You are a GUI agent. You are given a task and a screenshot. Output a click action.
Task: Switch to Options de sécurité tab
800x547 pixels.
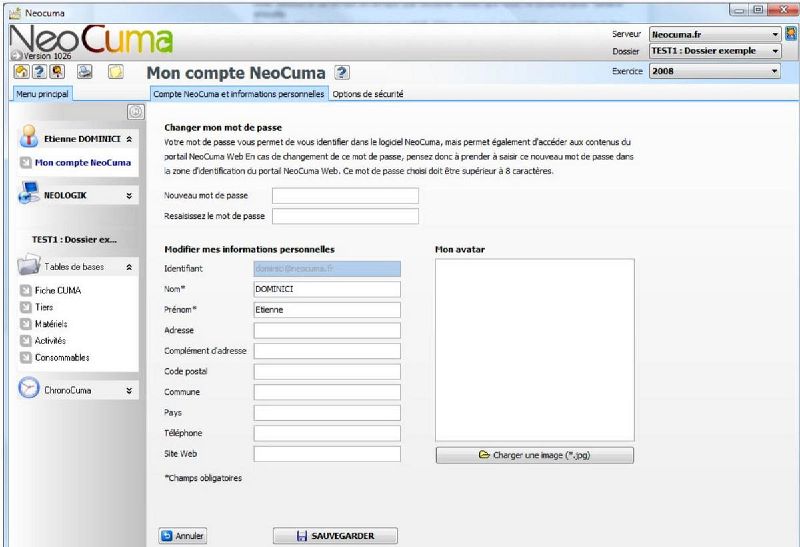[368, 94]
